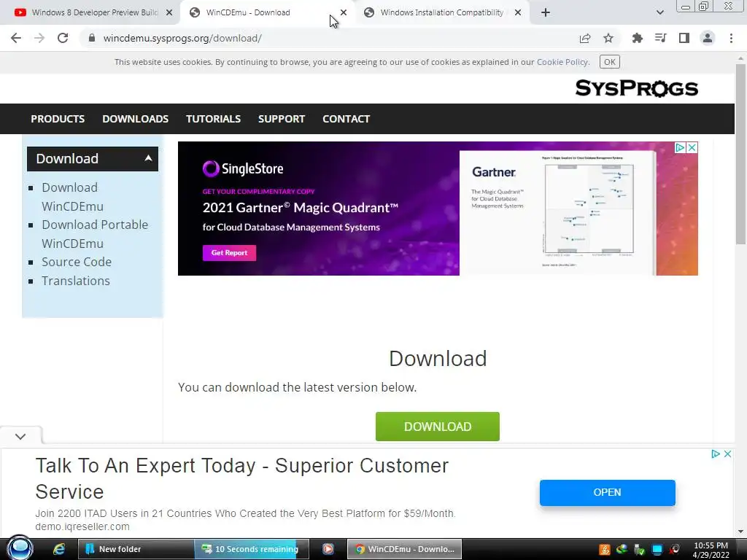
Task: Open the DOWNLOADS menu
Action: [135, 119]
